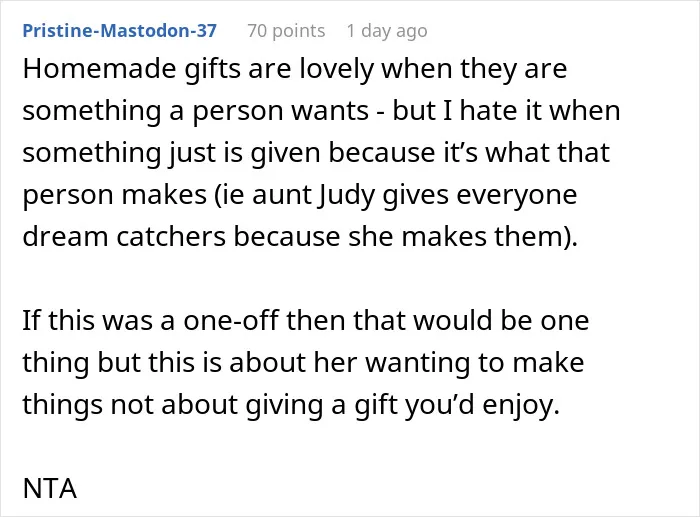Click the line starting 'something a person wants'
The image size is (700, 517).
click(x=321, y=110)
